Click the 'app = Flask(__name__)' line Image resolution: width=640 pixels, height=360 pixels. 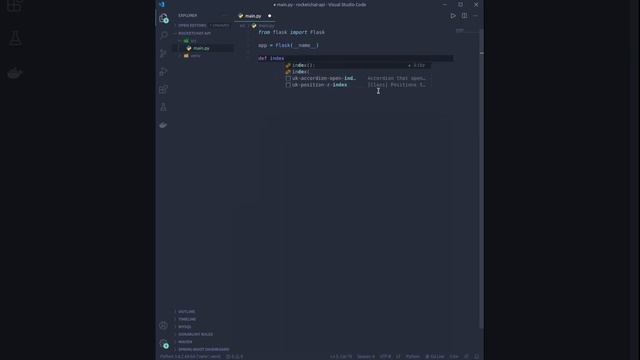[x=288, y=45]
